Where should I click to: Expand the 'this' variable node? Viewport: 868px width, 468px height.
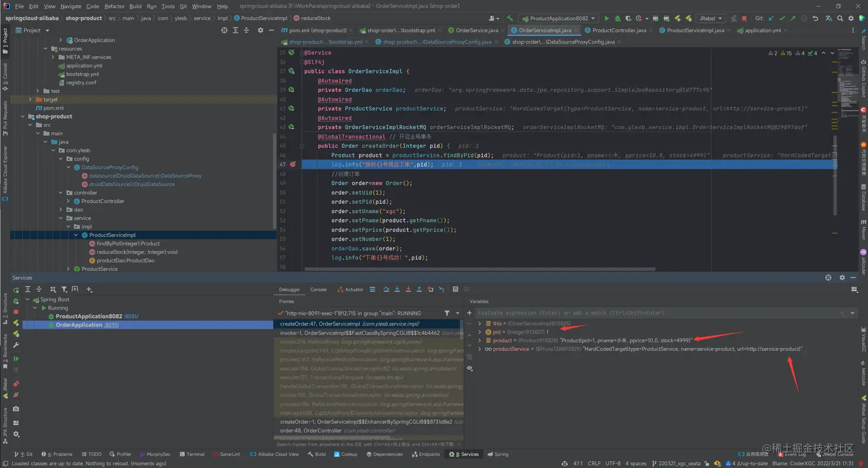(x=480, y=323)
